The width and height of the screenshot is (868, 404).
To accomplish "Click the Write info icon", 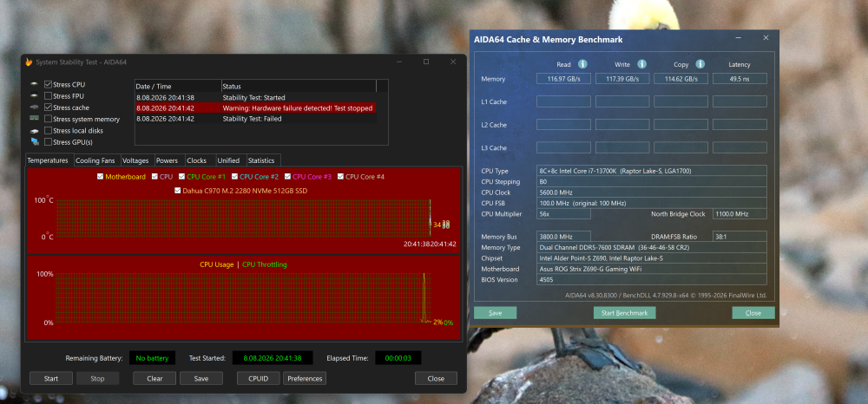I will coord(641,64).
